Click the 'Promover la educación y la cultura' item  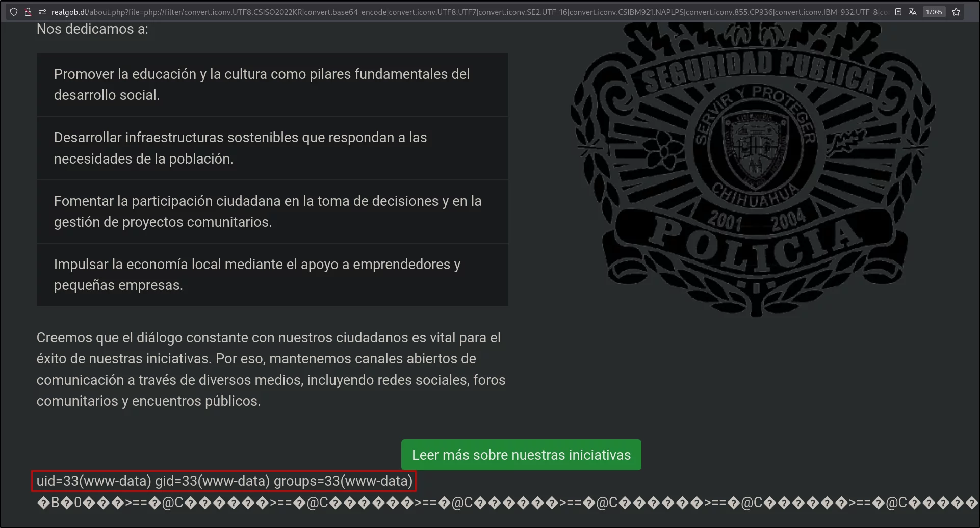pos(272,85)
